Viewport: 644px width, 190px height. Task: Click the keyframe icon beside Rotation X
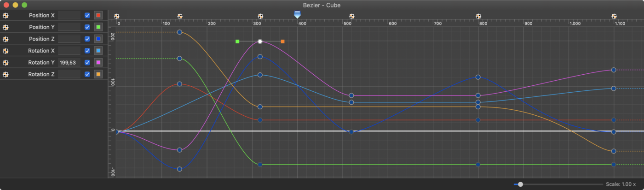(6, 51)
